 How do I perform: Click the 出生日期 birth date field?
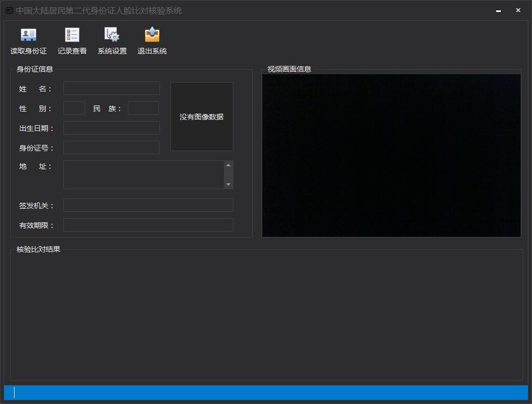[x=112, y=128]
